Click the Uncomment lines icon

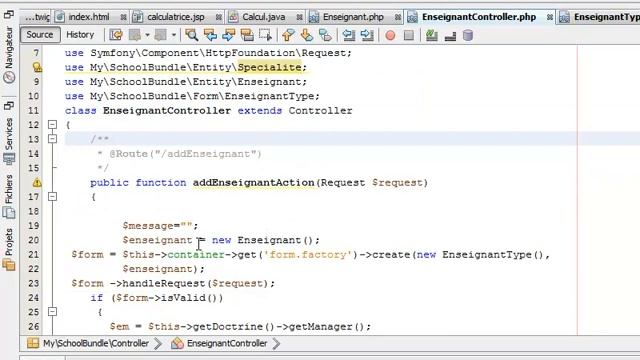450,36
